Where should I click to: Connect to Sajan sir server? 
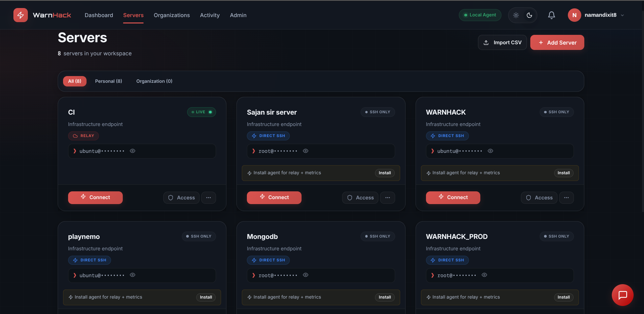click(x=274, y=197)
